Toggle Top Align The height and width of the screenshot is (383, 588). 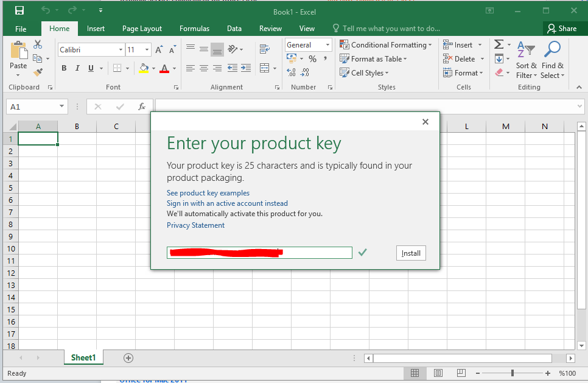point(191,49)
